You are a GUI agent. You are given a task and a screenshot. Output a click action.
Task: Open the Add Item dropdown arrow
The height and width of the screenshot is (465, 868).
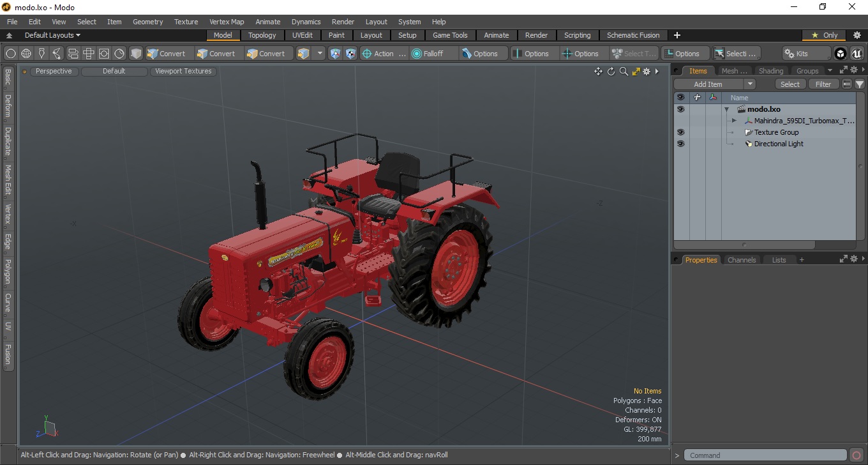(750, 84)
